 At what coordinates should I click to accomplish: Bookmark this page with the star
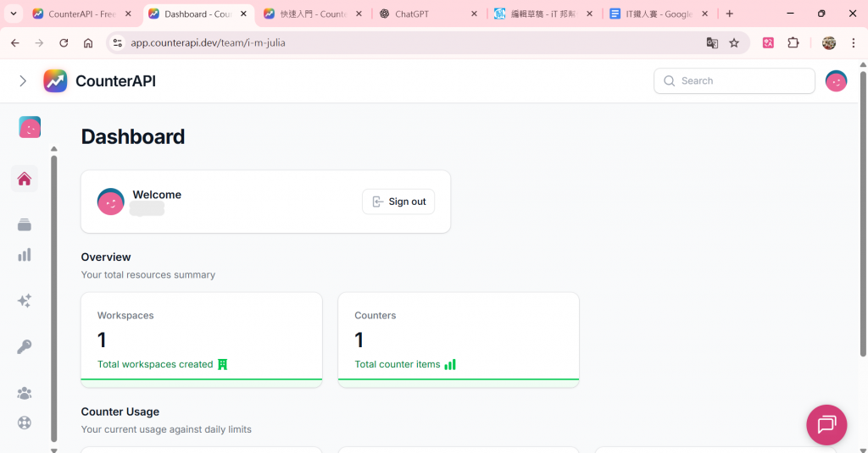tap(734, 42)
